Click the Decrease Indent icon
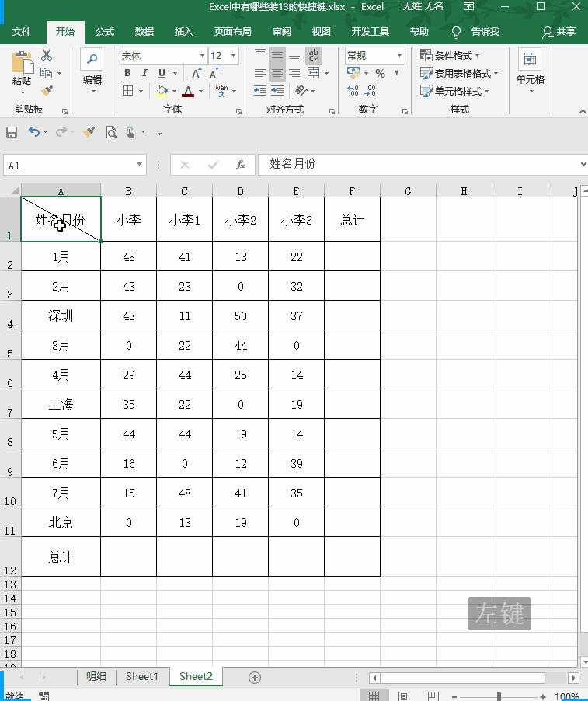Image resolution: width=588 pixels, height=701 pixels. pos(260,91)
